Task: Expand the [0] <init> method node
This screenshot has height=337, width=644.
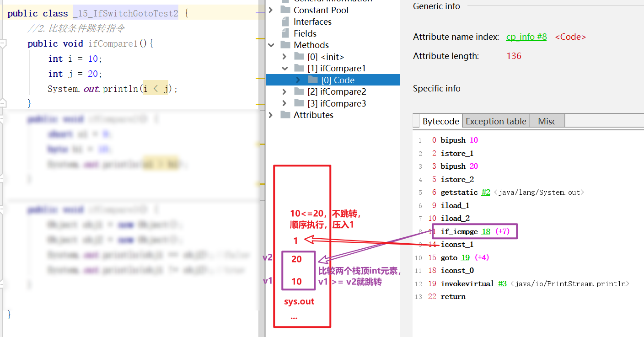Action: [284, 57]
